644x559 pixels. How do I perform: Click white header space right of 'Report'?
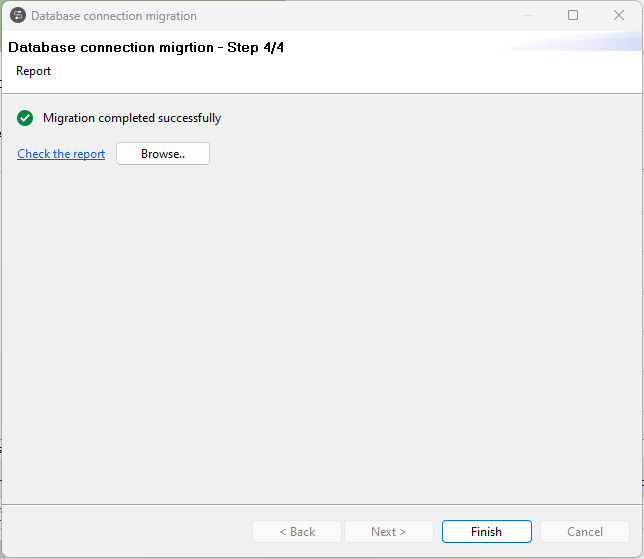[300, 72]
